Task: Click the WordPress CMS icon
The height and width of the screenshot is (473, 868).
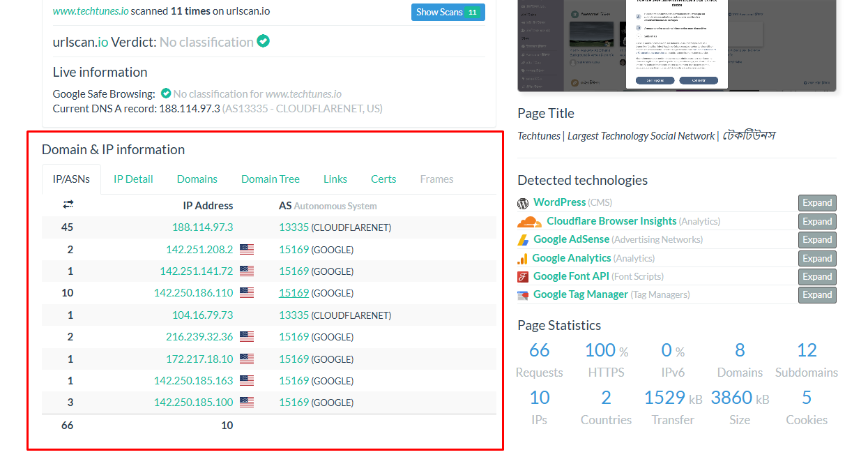Action: (x=523, y=202)
